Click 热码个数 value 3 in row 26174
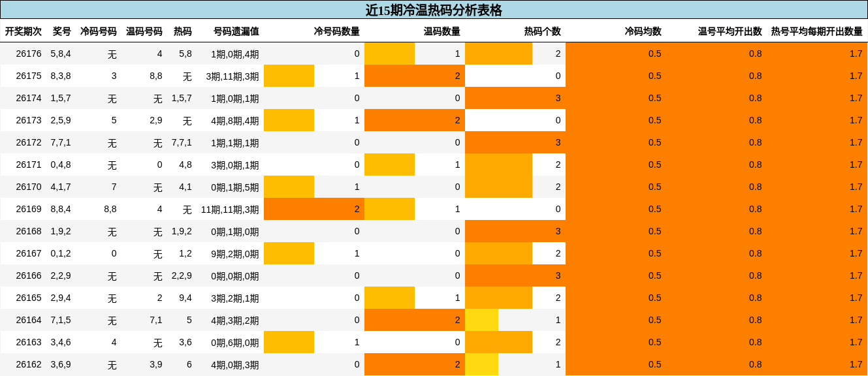The height and width of the screenshot is (376, 868). coord(558,98)
